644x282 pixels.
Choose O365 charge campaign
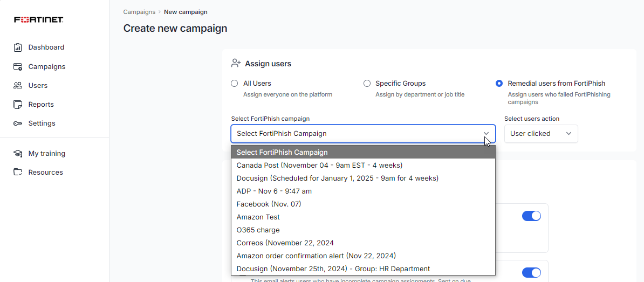pyautogui.click(x=363, y=230)
